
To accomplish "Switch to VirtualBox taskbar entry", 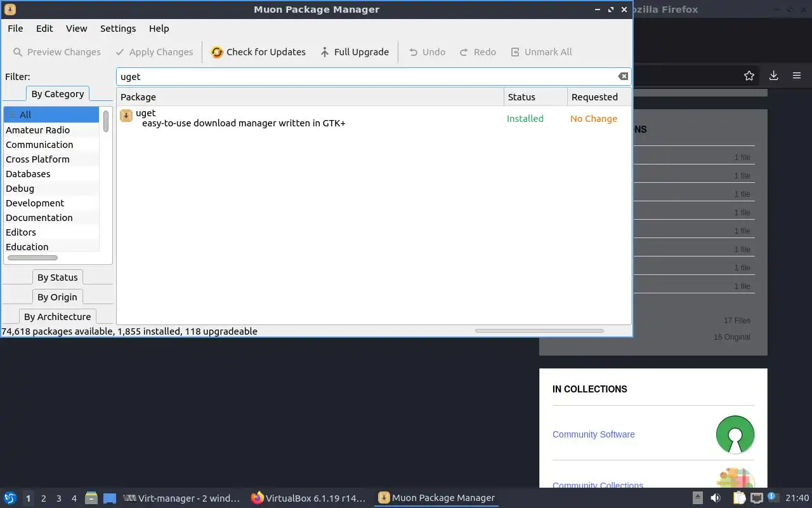I will pos(308,498).
